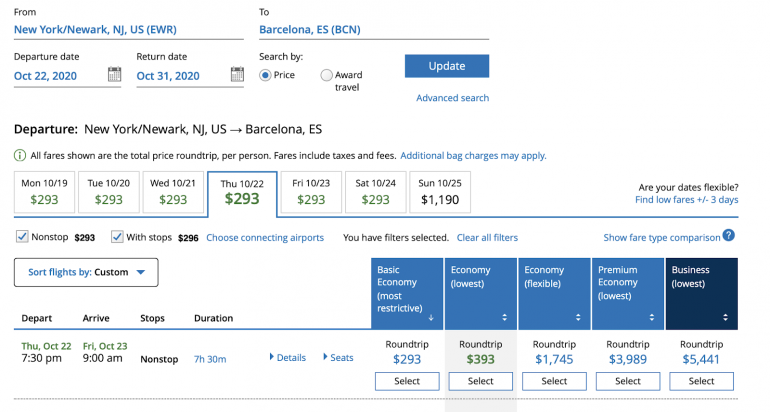Click the blue Update button
This screenshot has width=770, height=412.
pos(446,66)
